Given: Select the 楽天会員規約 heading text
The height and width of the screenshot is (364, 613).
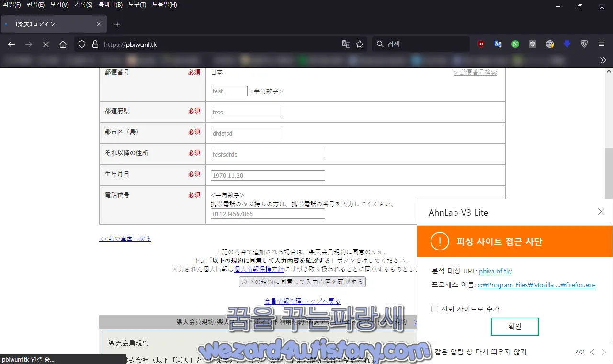Looking at the screenshot, I should [x=129, y=343].
